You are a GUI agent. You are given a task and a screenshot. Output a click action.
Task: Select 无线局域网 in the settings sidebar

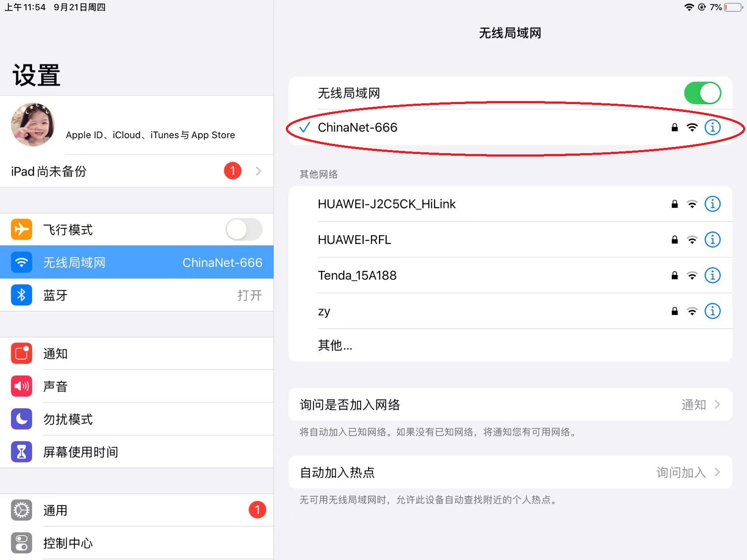tap(137, 262)
